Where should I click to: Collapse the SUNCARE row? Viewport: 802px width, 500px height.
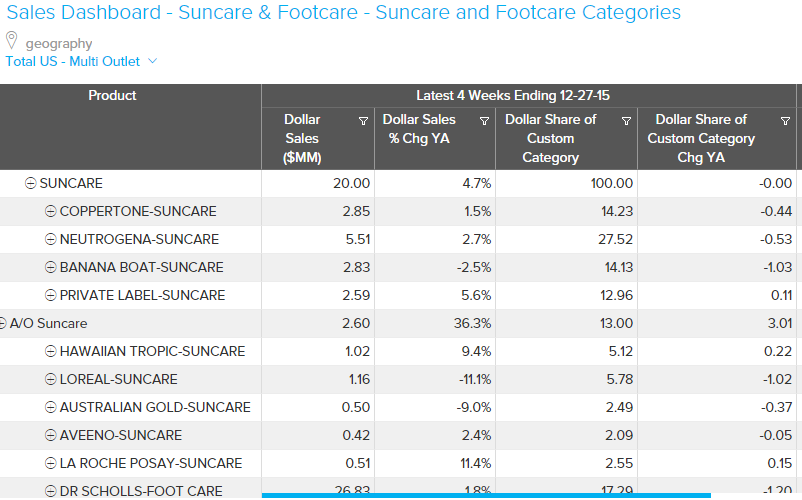point(30,184)
